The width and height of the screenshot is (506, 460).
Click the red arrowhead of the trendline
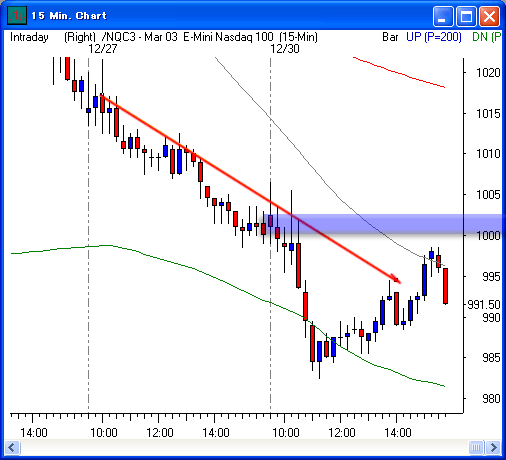pyautogui.click(x=396, y=279)
